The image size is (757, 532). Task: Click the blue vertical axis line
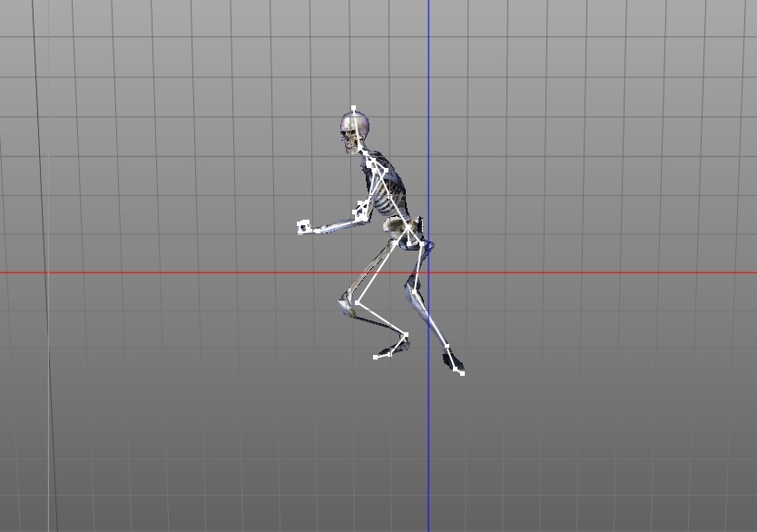click(428, 73)
